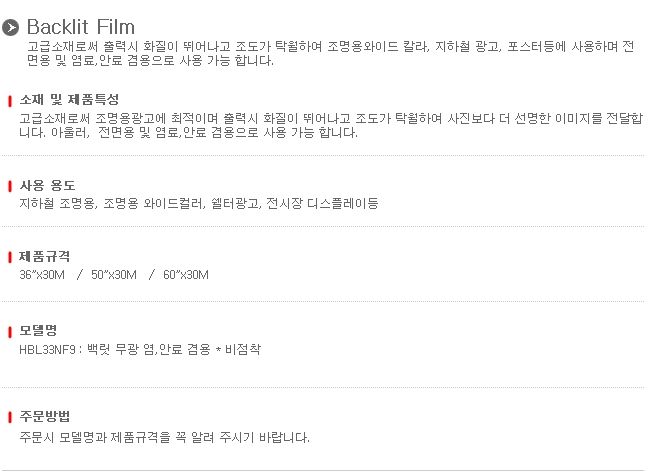The width and height of the screenshot is (651, 476).
Task: Select the 주문방법 section title
Action: pos(45,416)
